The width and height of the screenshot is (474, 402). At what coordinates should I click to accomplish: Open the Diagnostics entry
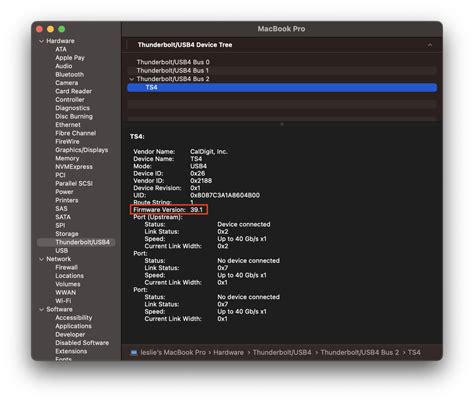[x=72, y=108]
